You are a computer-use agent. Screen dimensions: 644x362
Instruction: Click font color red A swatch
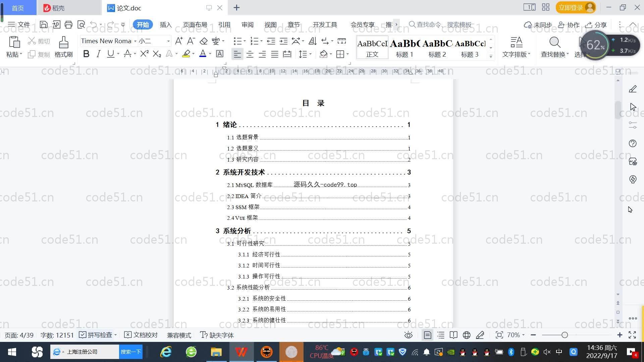[x=203, y=54]
